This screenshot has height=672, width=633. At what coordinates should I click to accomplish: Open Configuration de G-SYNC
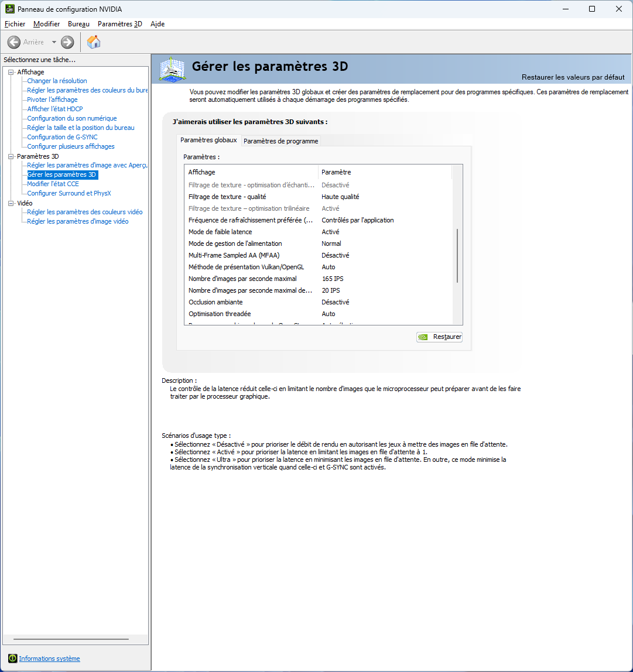point(62,137)
